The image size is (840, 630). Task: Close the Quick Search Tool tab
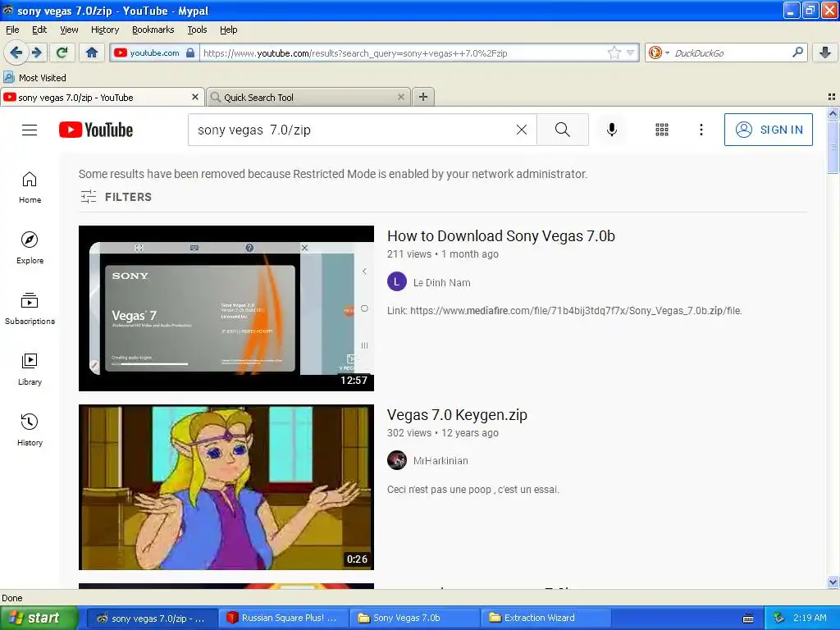[x=400, y=97]
